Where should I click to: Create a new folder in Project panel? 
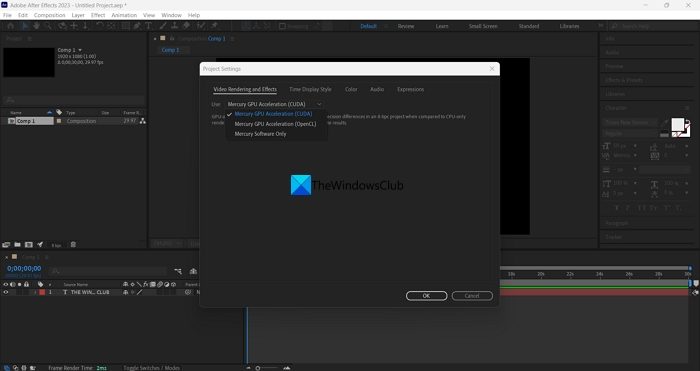[17, 245]
